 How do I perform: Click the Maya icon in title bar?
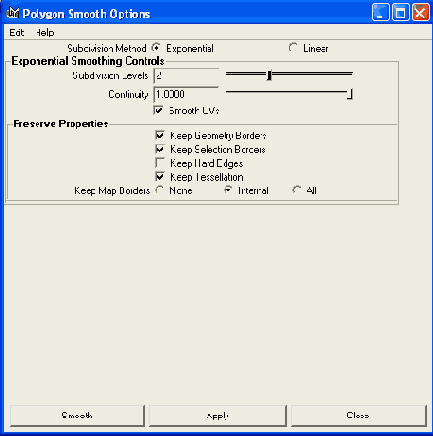coord(13,13)
